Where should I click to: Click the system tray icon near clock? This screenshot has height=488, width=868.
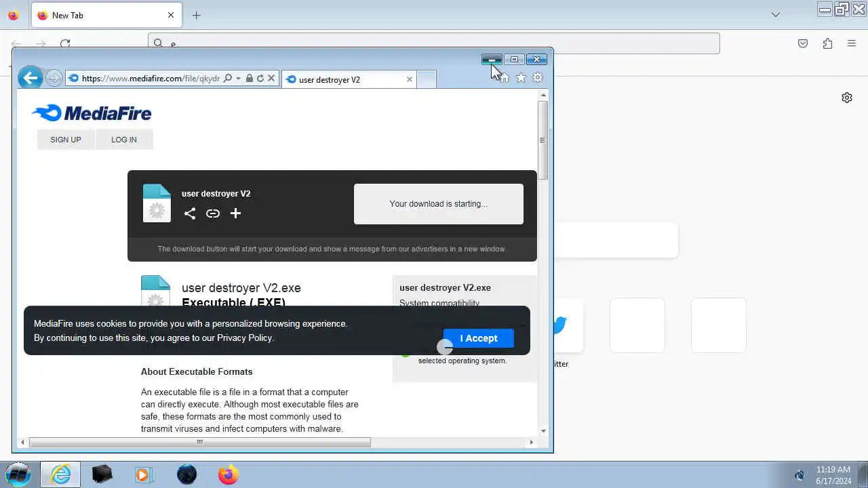pos(800,474)
